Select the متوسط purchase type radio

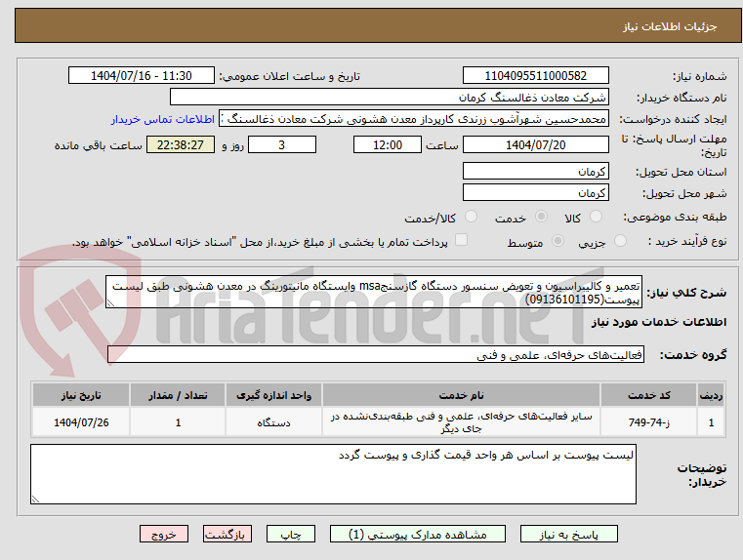click(x=557, y=241)
